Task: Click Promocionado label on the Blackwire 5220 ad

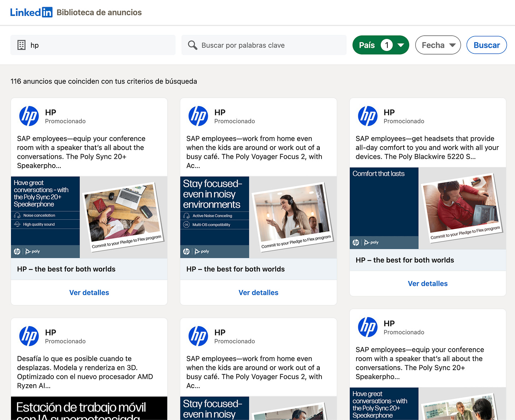Action: (x=404, y=121)
